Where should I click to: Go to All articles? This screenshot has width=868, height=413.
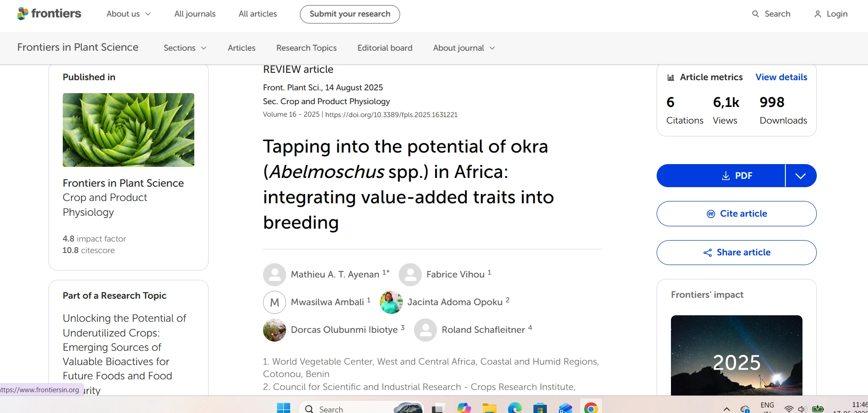257,14
